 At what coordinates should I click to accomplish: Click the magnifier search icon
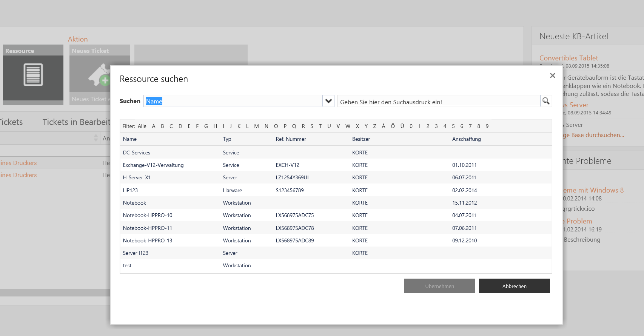click(546, 101)
